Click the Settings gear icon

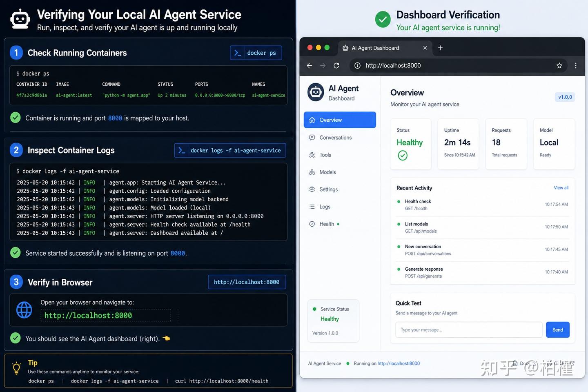point(312,189)
